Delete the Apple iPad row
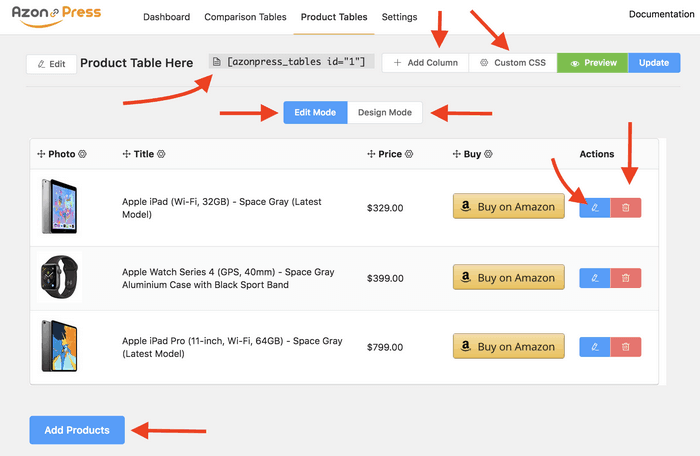The image size is (700, 456). (x=626, y=208)
